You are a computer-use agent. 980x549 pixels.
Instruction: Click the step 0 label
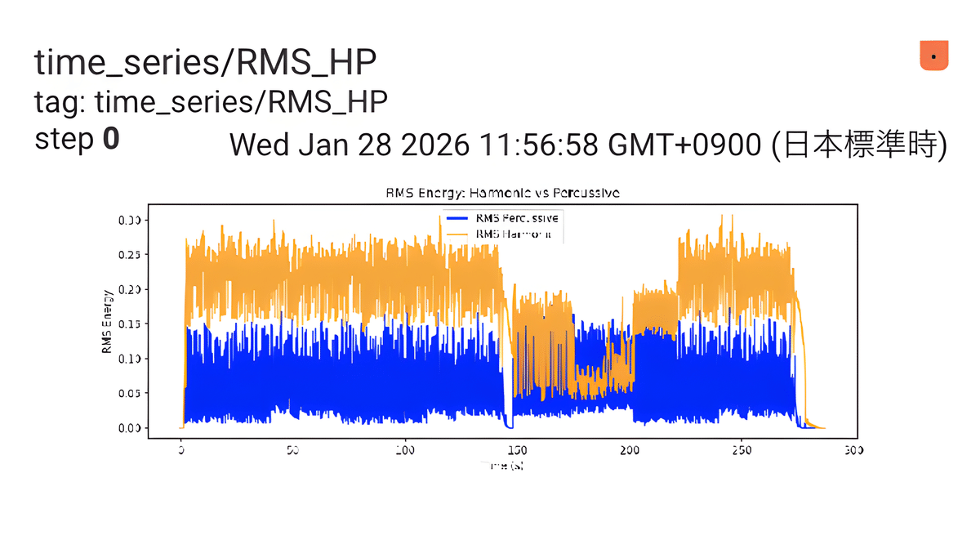[77, 140]
